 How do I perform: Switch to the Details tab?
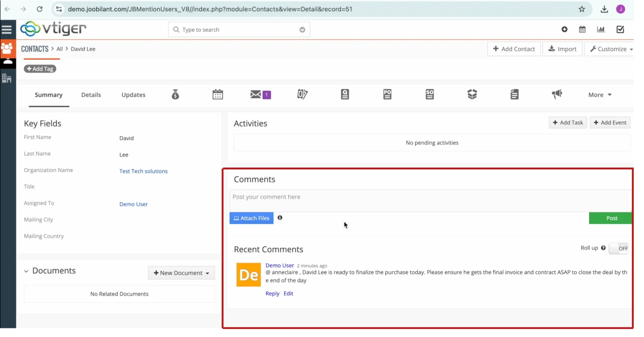91,95
